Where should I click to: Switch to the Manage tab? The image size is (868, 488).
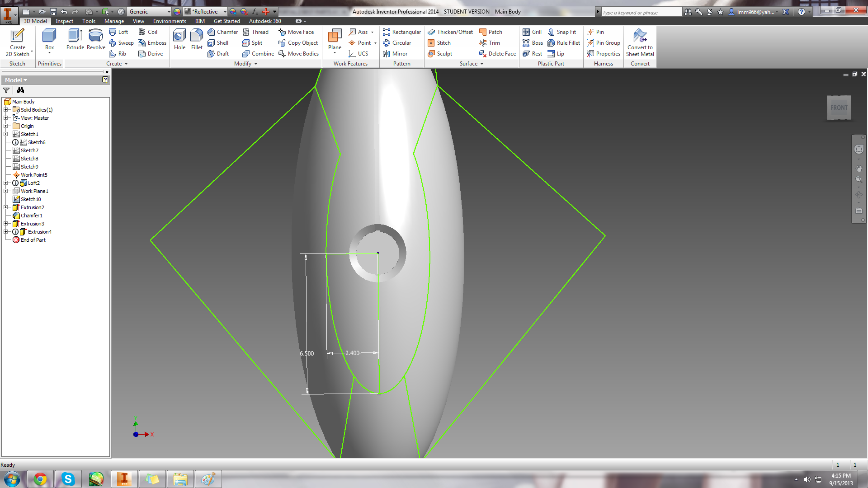[x=114, y=21]
